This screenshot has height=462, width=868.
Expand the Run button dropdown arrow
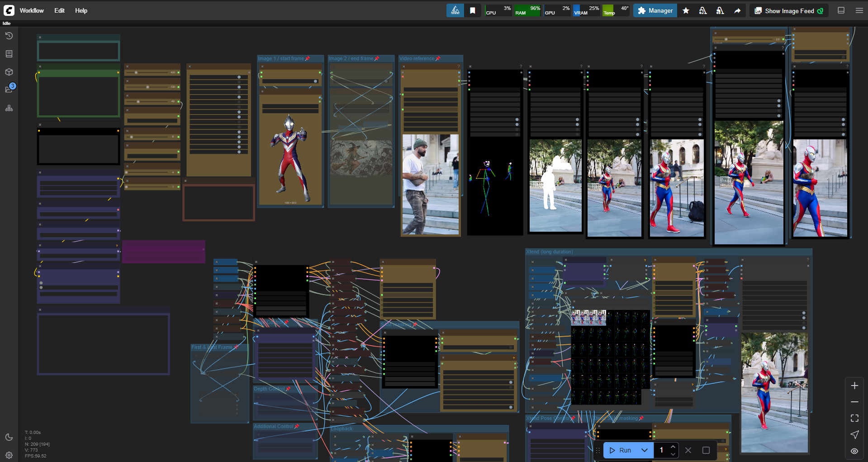pos(645,450)
